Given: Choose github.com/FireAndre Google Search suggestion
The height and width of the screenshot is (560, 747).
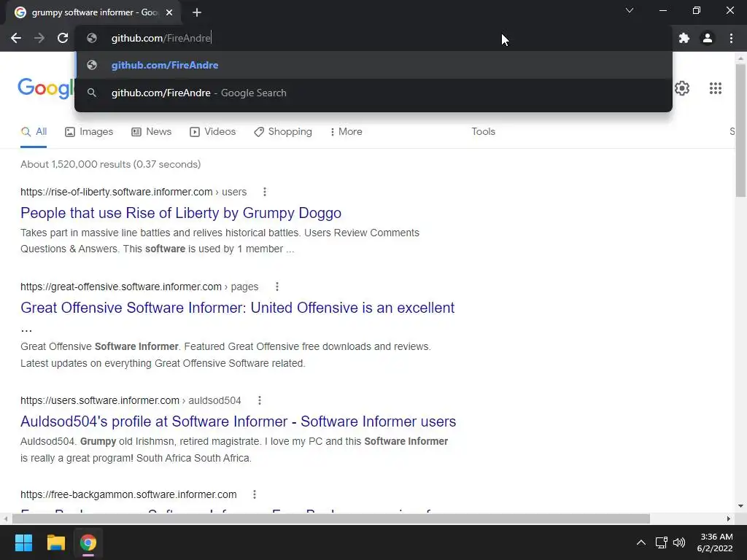Looking at the screenshot, I should pos(373,93).
